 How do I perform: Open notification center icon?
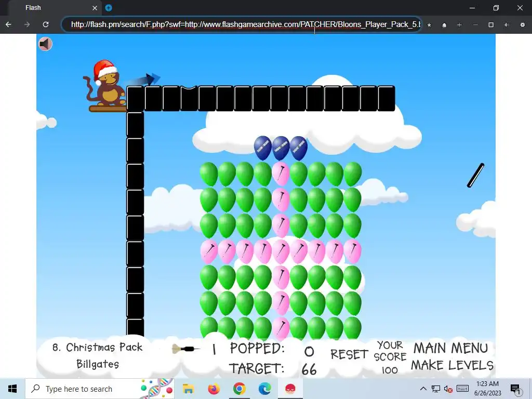click(x=515, y=389)
